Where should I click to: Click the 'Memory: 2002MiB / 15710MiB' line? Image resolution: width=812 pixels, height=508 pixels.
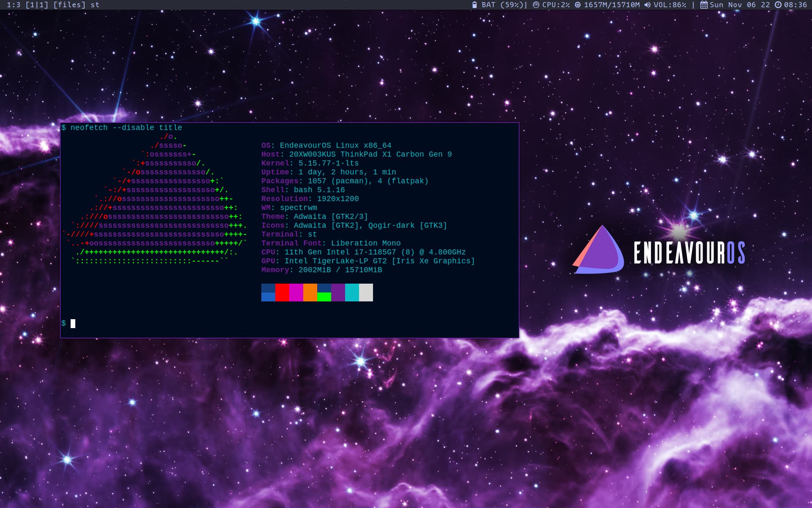coord(321,270)
